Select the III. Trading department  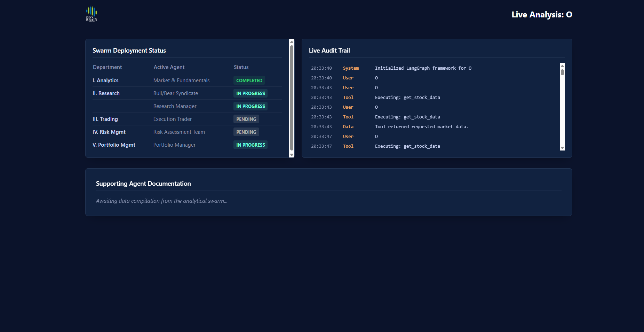(x=105, y=119)
